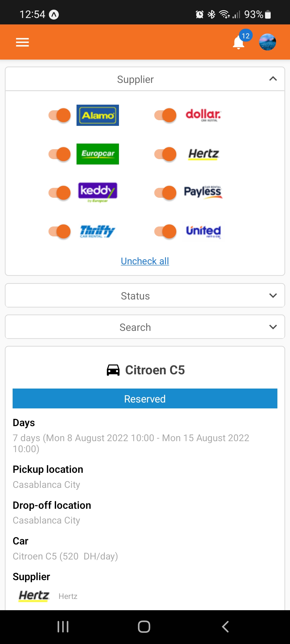Viewport: 290px width, 644px height.
Task: Open the hamburger navigation menu
Action: (22, 42)
